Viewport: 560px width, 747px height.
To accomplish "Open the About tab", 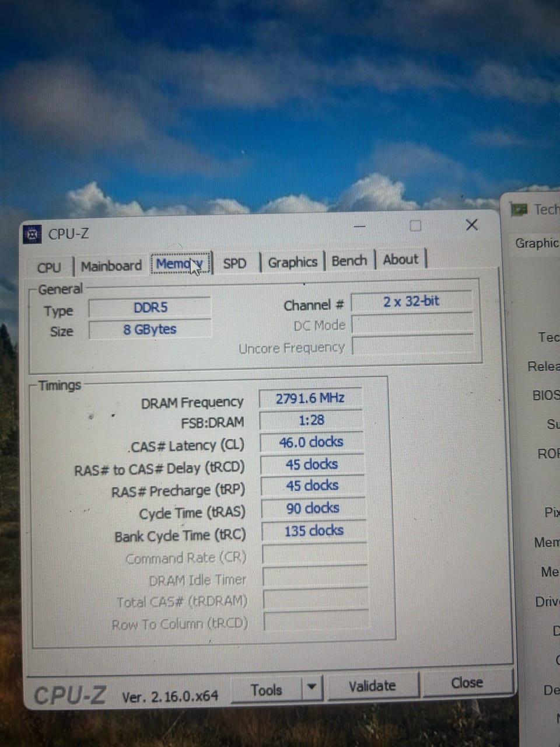I will click(401, 259).
